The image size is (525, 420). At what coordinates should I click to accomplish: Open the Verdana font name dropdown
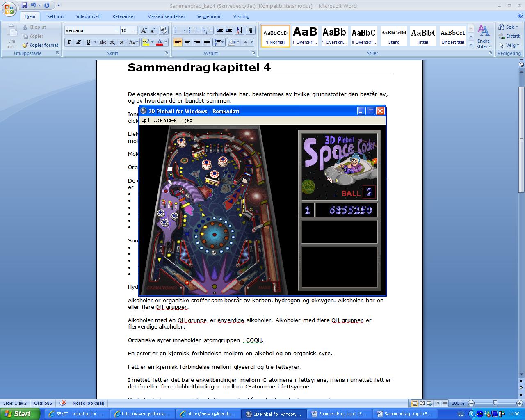coord(116,30)
